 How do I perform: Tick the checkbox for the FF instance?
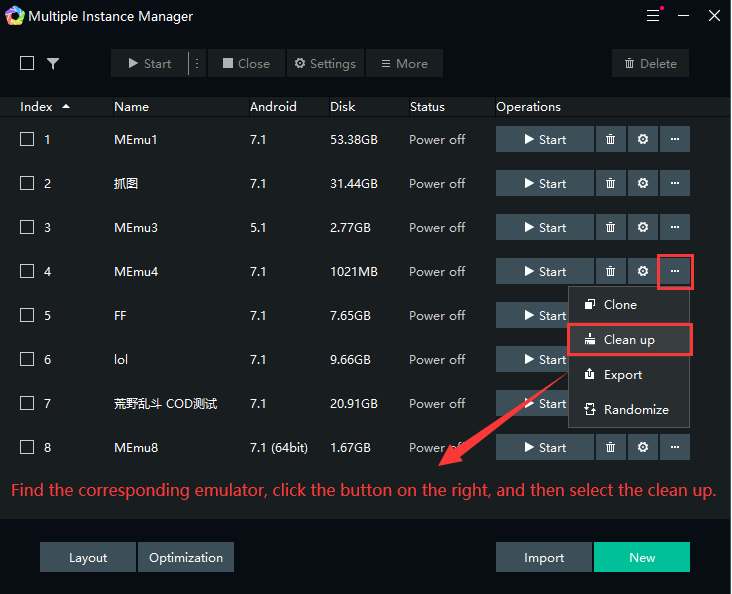pyautogui.click(x=27, y=316)
